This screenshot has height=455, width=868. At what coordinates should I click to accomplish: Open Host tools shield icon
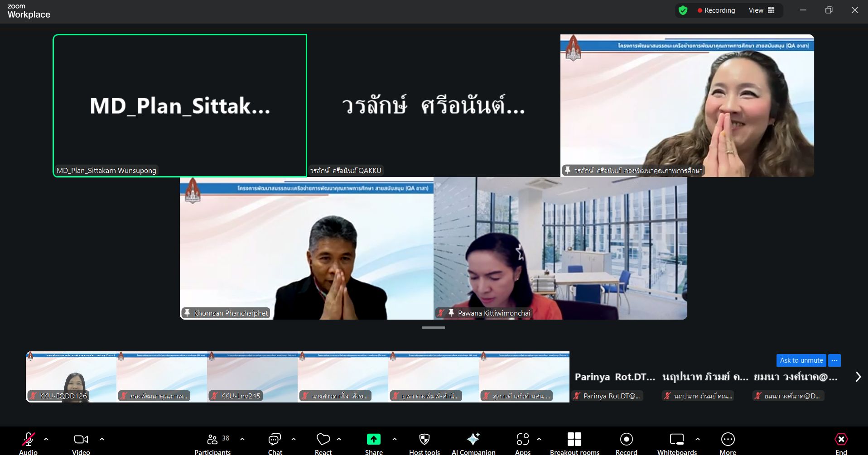pos(424,443)
